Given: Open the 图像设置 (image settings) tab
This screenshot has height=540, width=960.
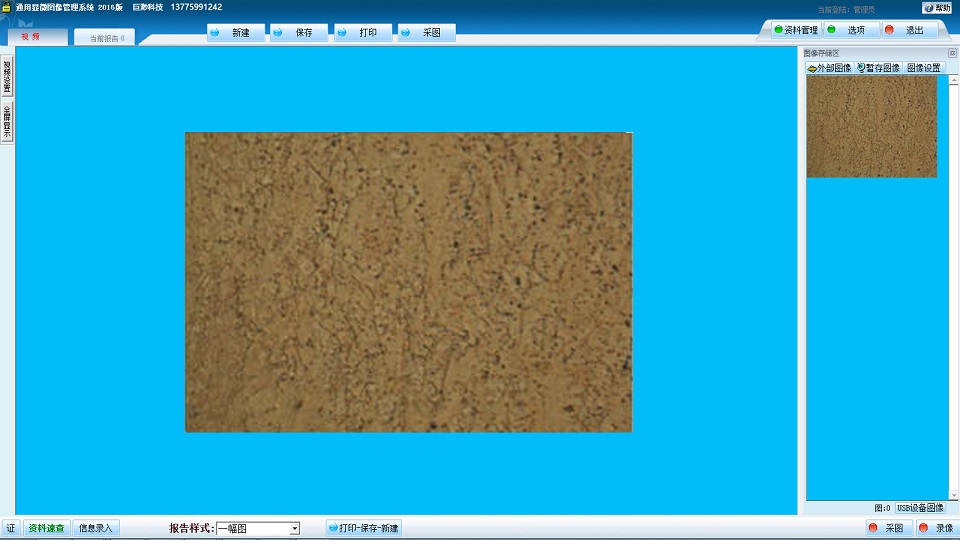Looking at the screenshot, I should pyautogui.click(x=924, y=68).
